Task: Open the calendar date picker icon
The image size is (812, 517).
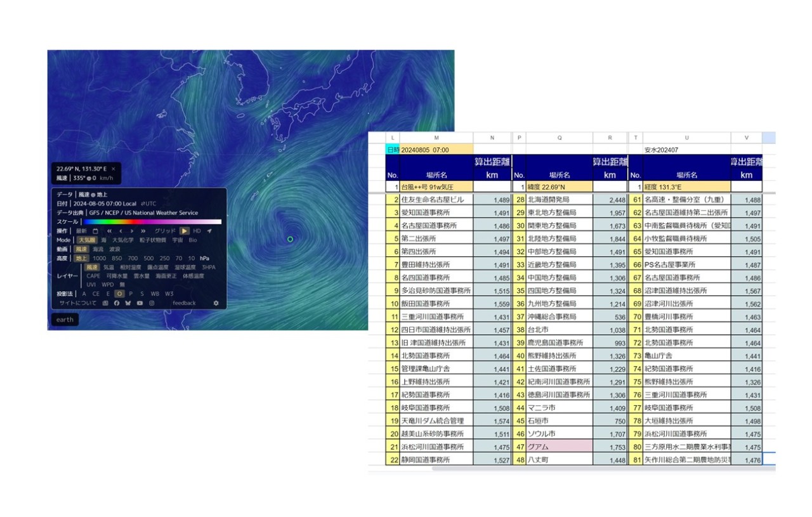Action: 96,232
